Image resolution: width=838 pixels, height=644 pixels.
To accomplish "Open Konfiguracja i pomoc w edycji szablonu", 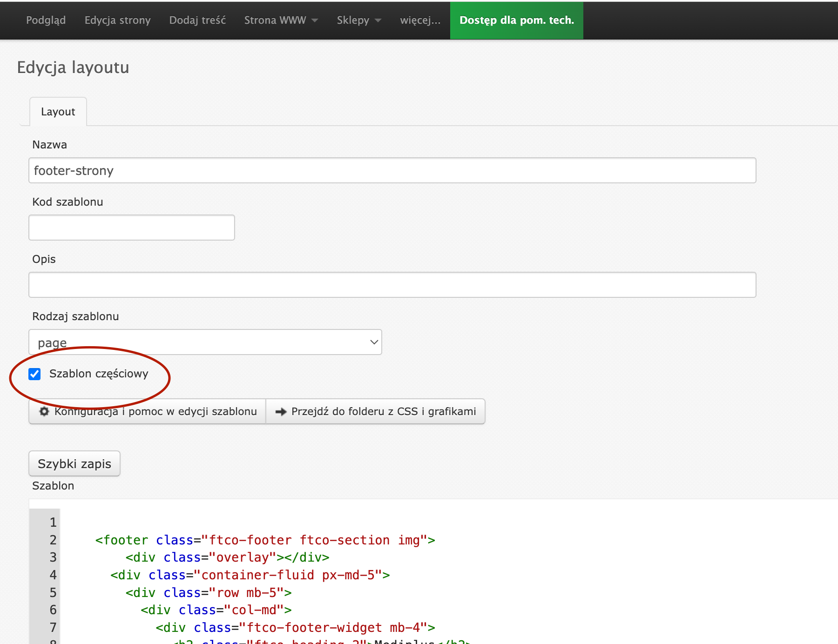I will pyautogui.click(x=155, y=411).
